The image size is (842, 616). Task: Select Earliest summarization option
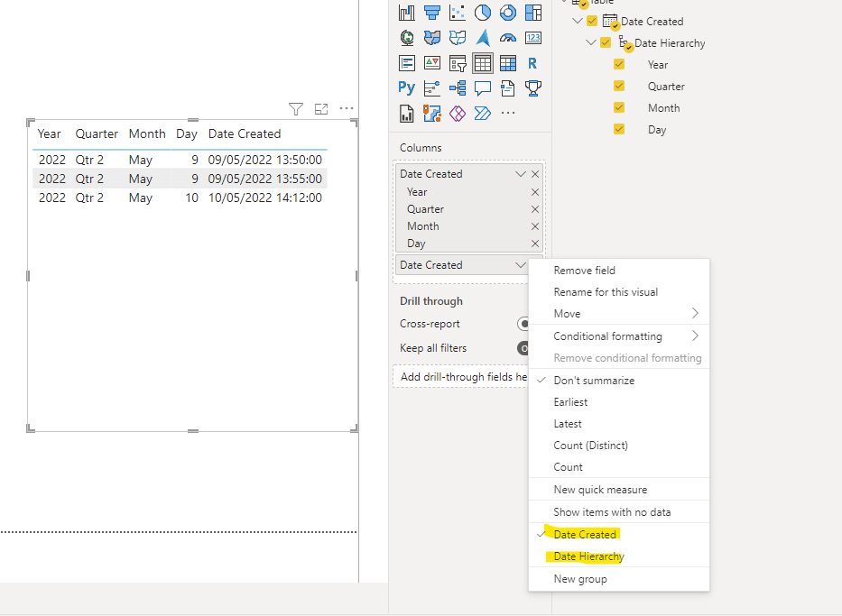(619, 402)
